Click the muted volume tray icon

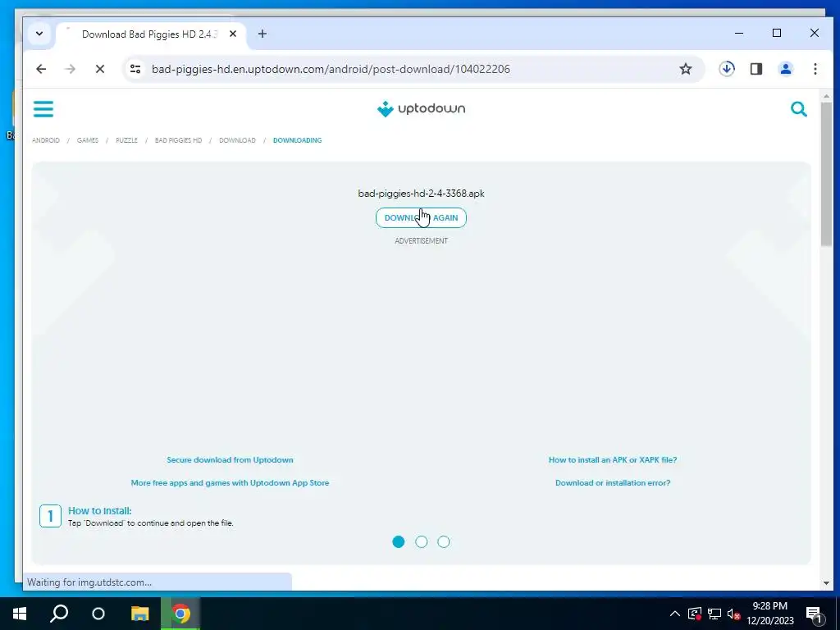point(733,614)
